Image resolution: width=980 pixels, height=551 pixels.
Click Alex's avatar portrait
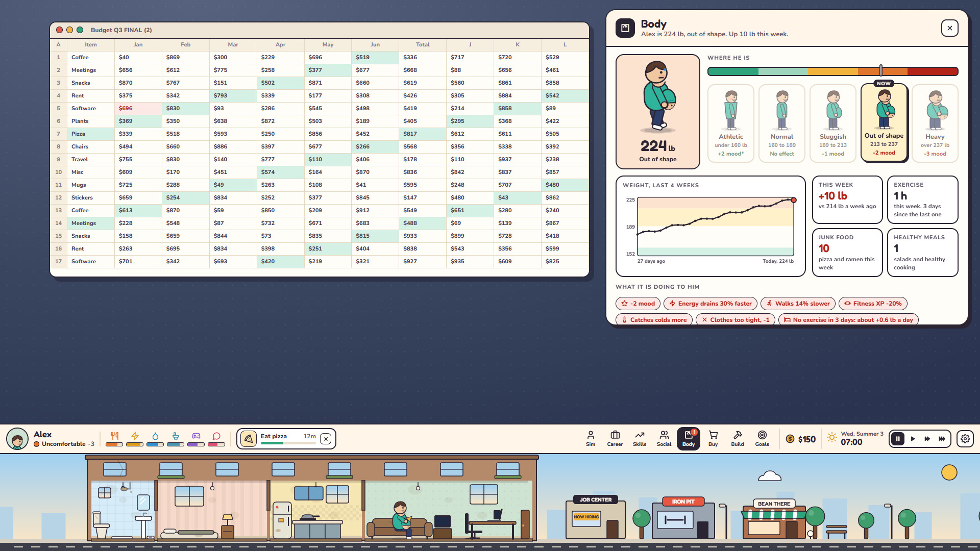(17, 439)
